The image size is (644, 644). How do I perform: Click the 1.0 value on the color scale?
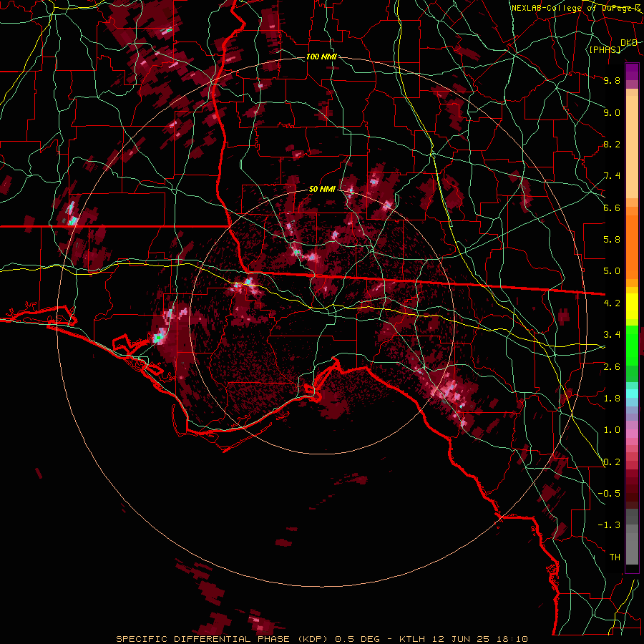(x=612, y=430)
